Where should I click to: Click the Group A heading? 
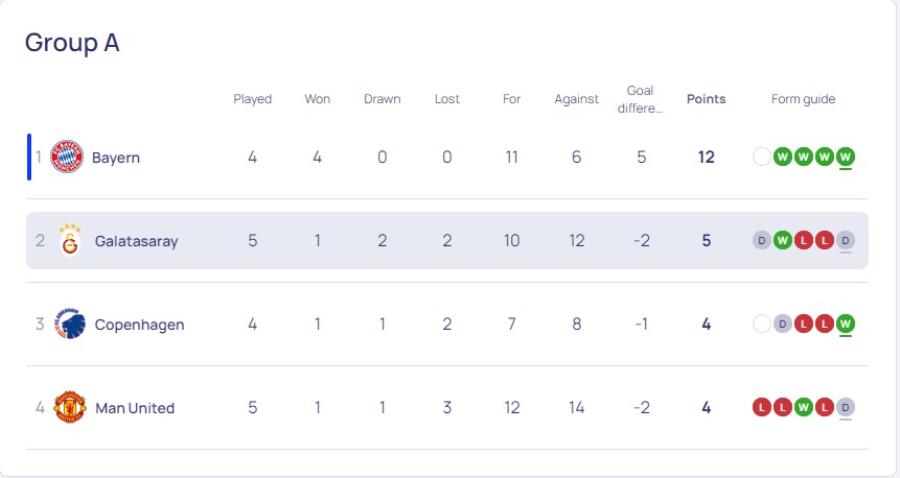[72, 43]
